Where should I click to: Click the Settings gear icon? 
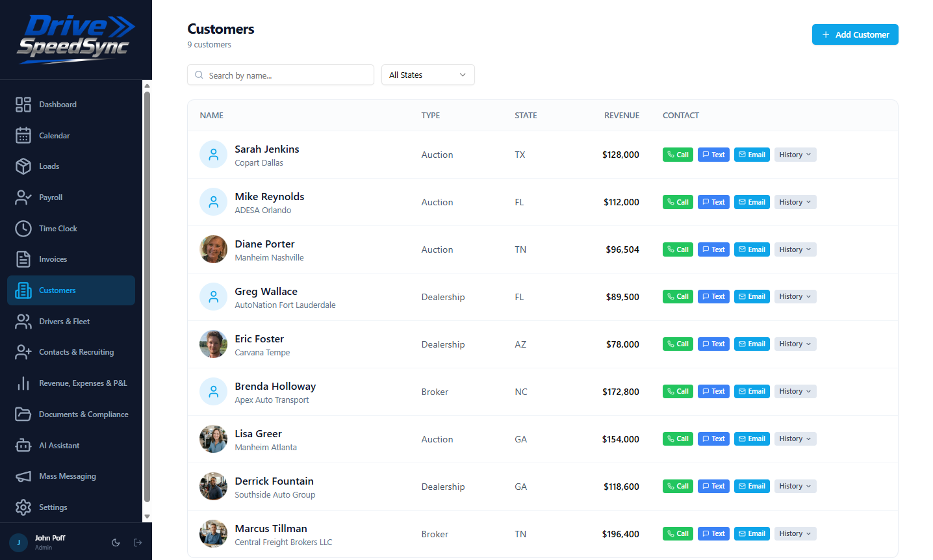coord(23,507)
